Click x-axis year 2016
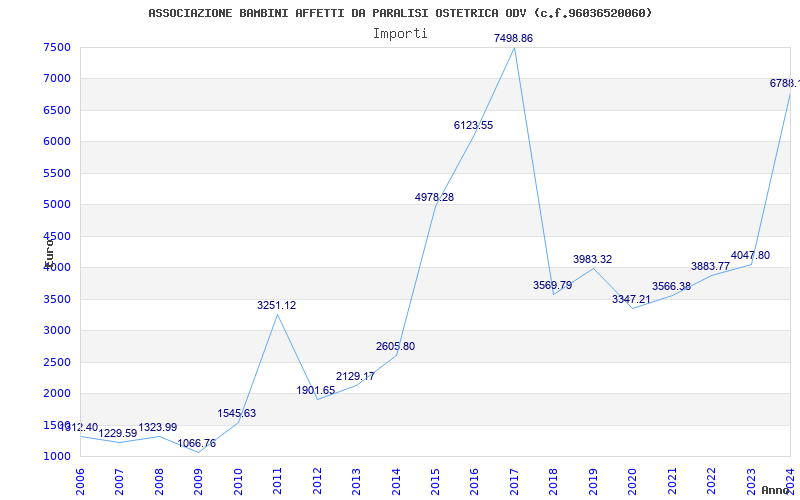 (x=475, y=482)
